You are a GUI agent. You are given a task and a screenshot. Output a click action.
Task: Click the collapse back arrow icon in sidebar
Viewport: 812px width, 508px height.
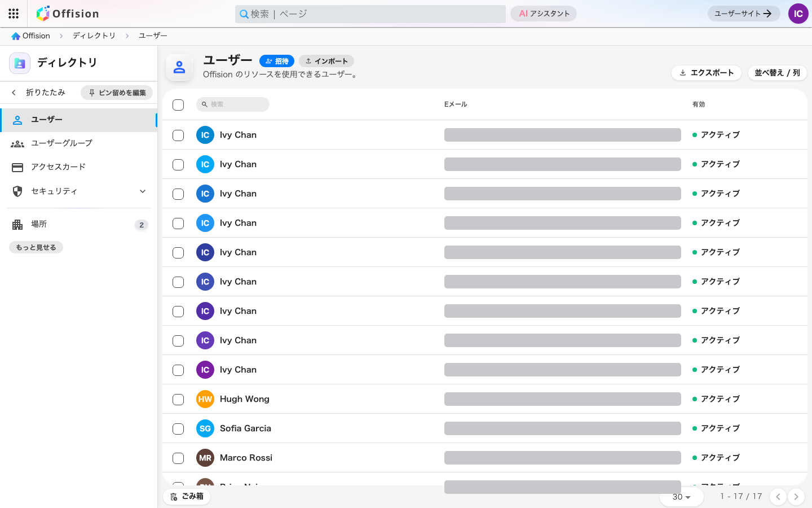tap(14, 93)
